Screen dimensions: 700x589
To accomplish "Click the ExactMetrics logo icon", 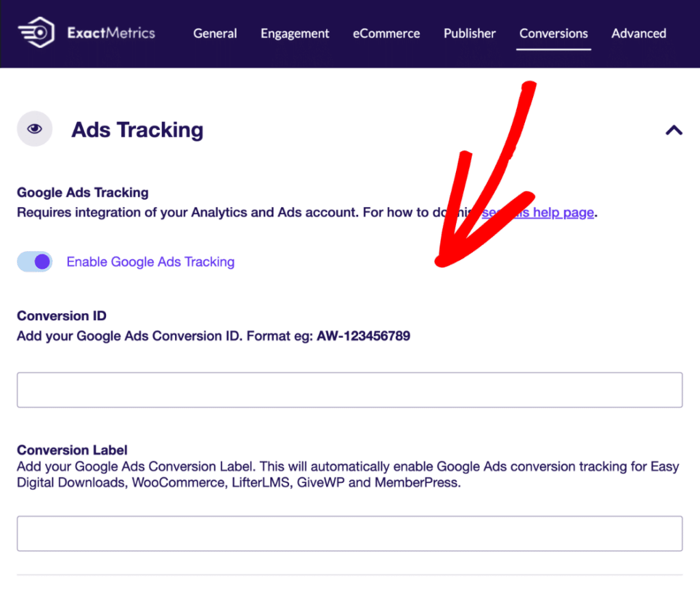I will (x=36, y=33).
